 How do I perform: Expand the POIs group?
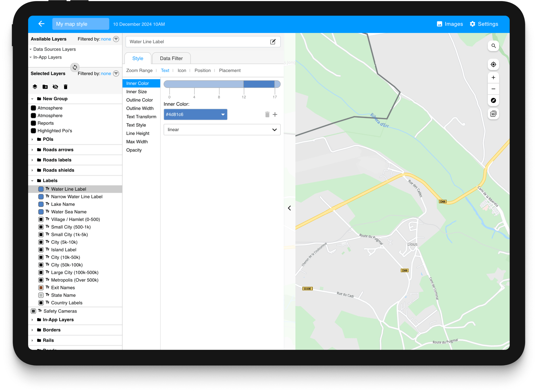32,139
